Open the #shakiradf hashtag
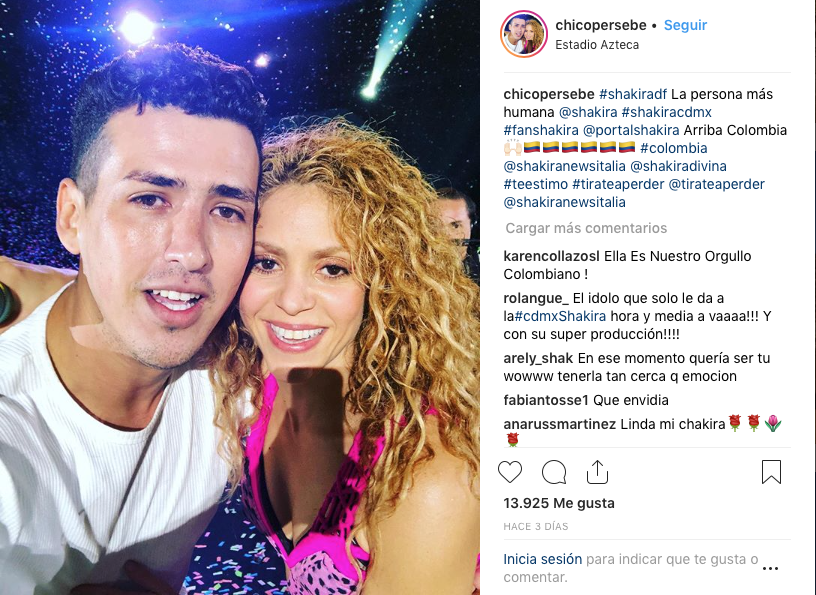This screenshot has width=816, height=595. click(633, 94)
